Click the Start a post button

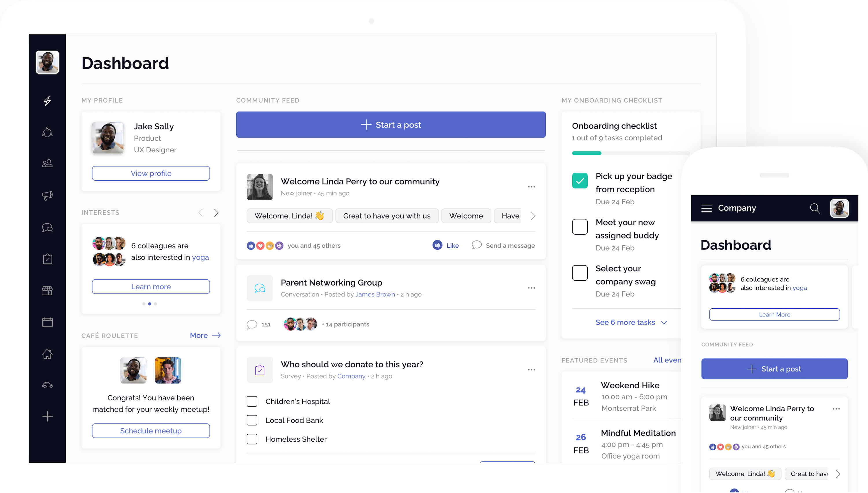[x=390, y=125]
